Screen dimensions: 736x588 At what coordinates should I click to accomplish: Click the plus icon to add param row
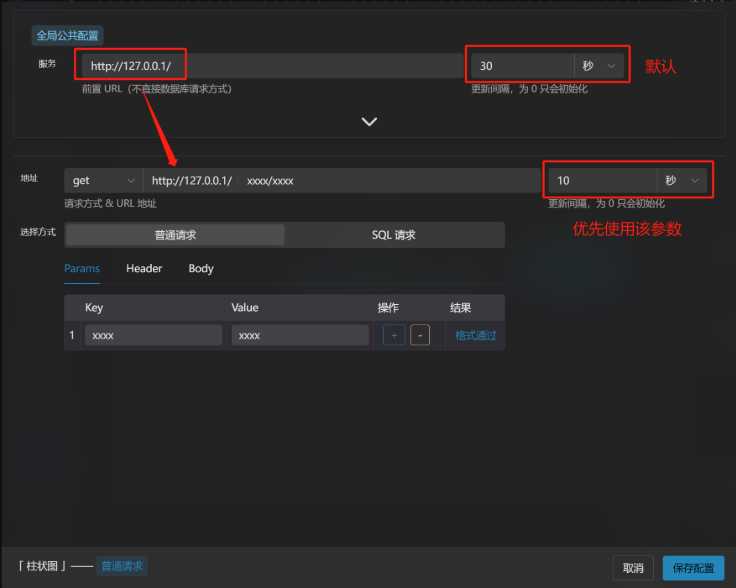point(394,335)
